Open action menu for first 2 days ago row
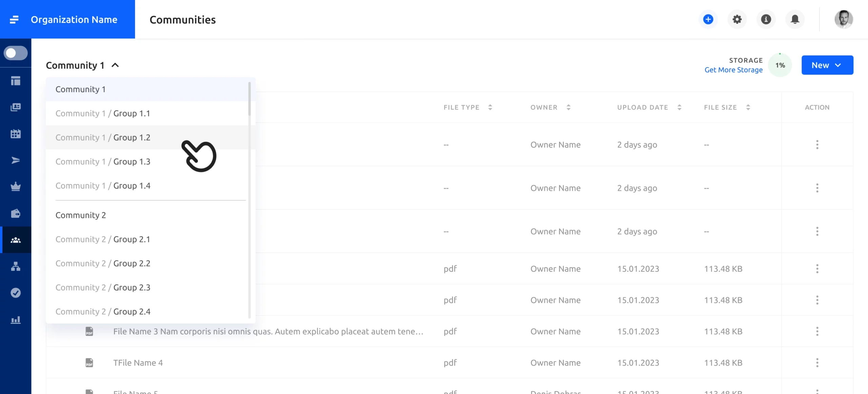Screen dimensions: 868x394 [817, 145]
